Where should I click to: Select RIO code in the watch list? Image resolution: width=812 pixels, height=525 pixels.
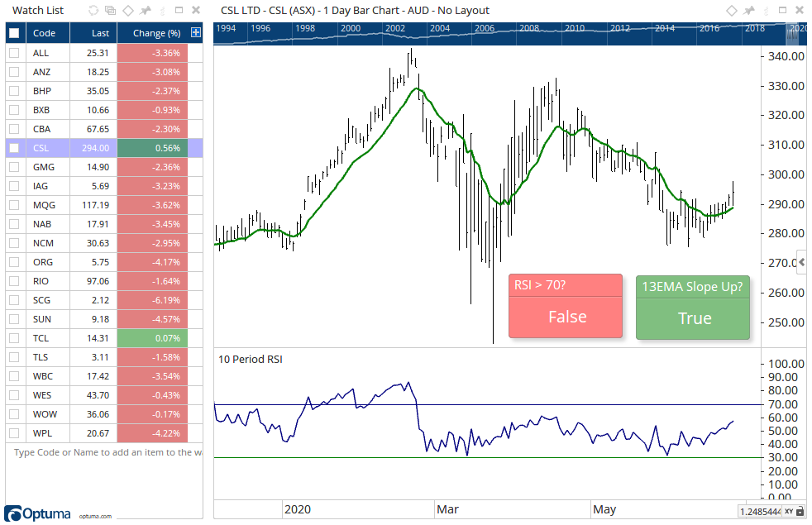(41, 281)
